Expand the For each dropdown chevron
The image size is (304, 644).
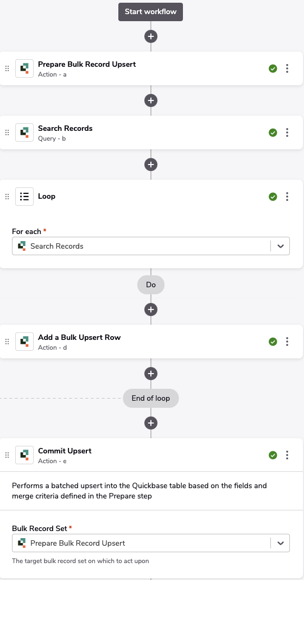(281, 246)
